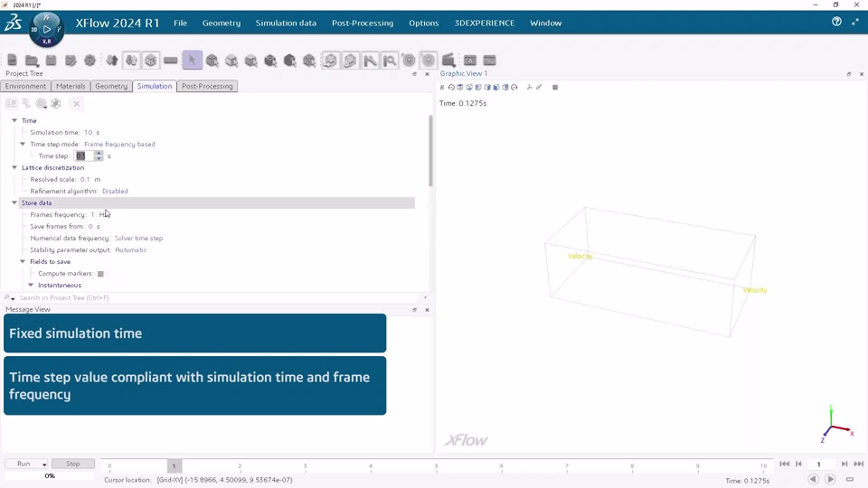Click the clapperboard animation icon
This screenshot has width=868, height=488.
coord(448,61)
